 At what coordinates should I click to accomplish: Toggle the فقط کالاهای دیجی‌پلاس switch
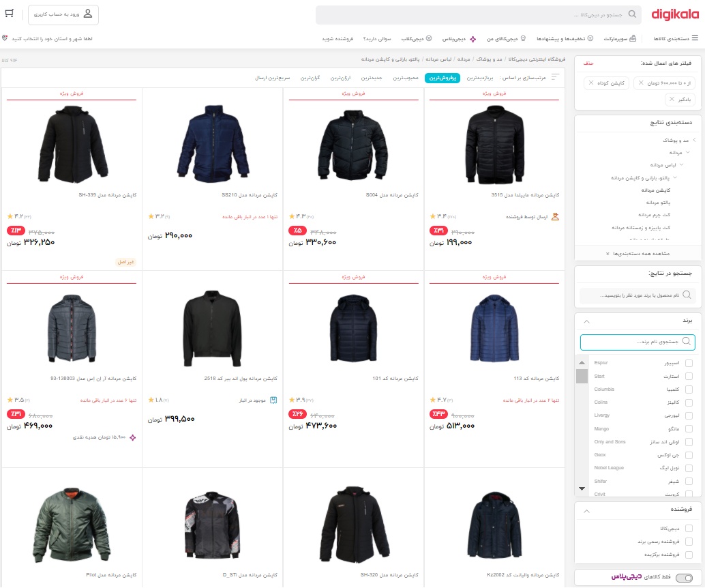683,578
